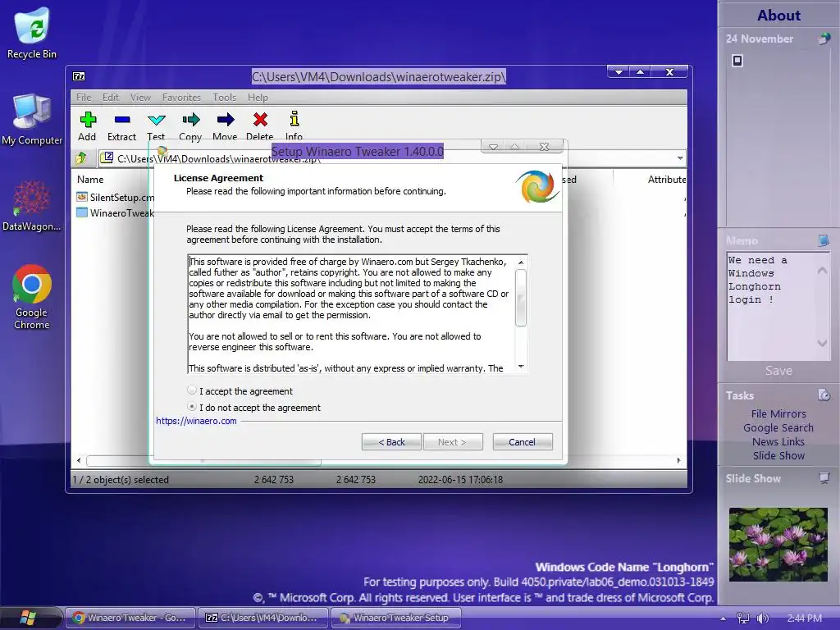This screenshot has height=630, width=840.
Task: Cancel the Winaero Tweaker setup
Action: [523, 442]
